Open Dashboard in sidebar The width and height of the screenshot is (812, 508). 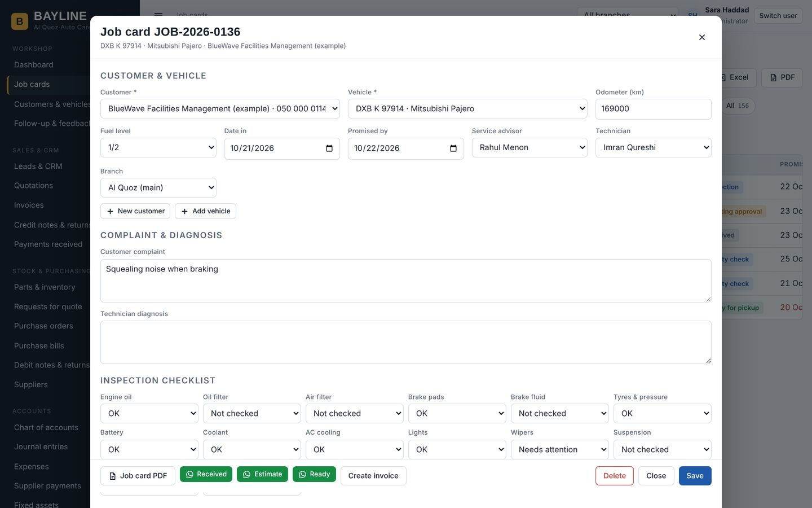34,65
